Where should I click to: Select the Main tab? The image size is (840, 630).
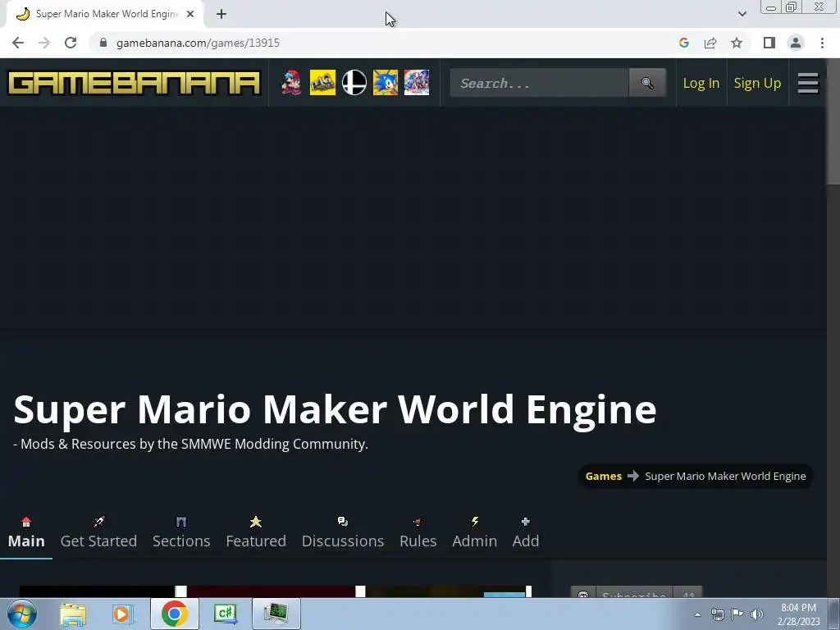26,533
